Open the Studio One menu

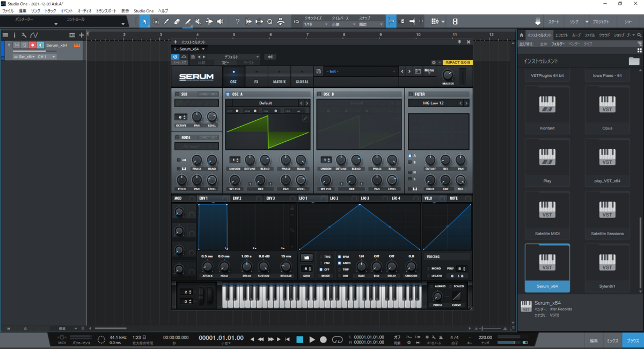[143, 11]
